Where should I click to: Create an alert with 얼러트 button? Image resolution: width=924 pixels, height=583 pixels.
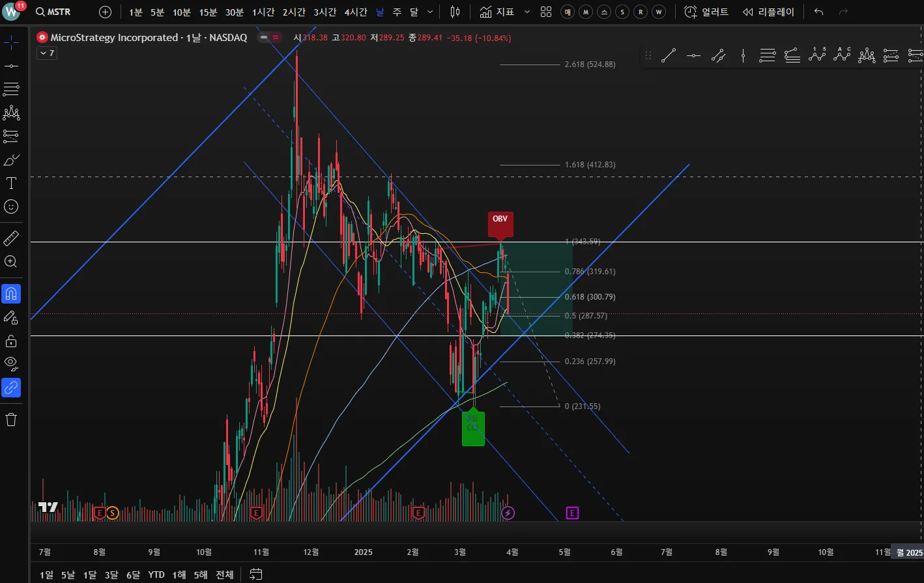[x=706, y=12]
